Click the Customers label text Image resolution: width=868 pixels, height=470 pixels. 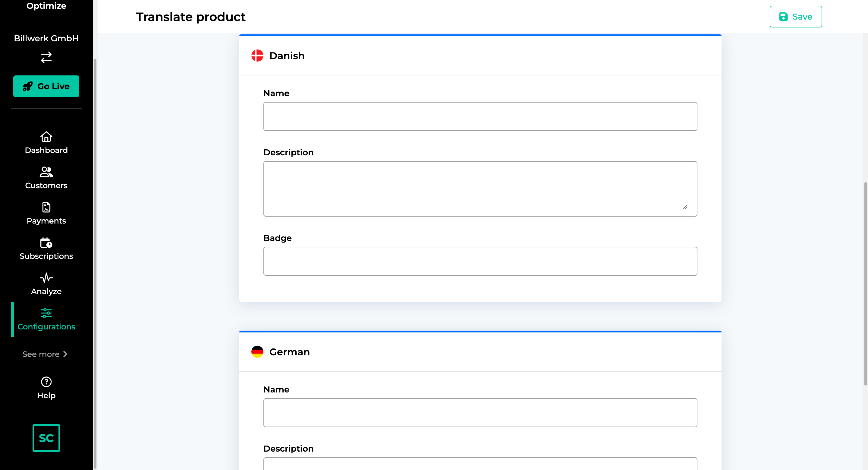(46, 186)
